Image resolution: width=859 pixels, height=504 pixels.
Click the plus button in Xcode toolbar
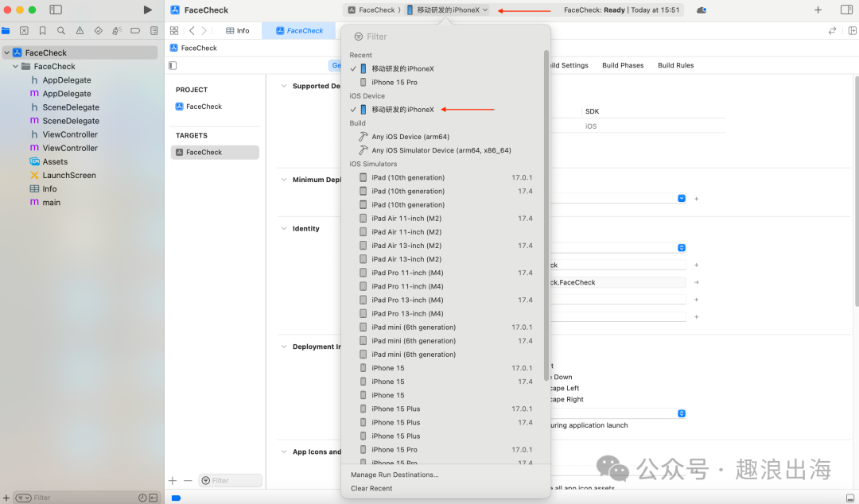(x=818, y=10)
